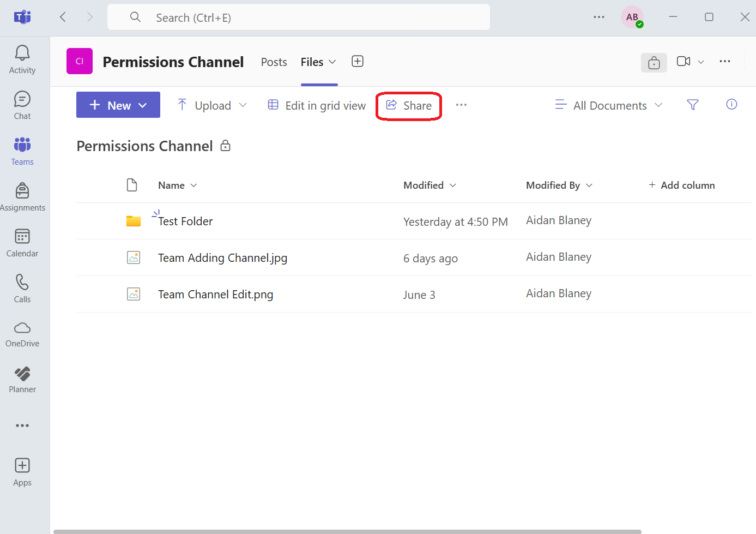Image resolution: width=756 pixels, height=534 pixels.
Task: Expand the New button dropdown
Action: click(143, 105)
